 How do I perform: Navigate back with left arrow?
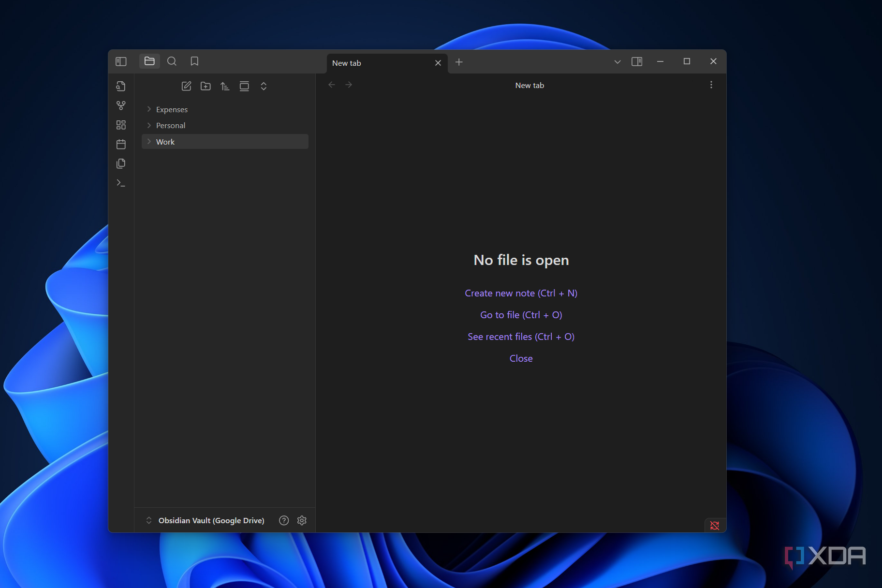332,85
